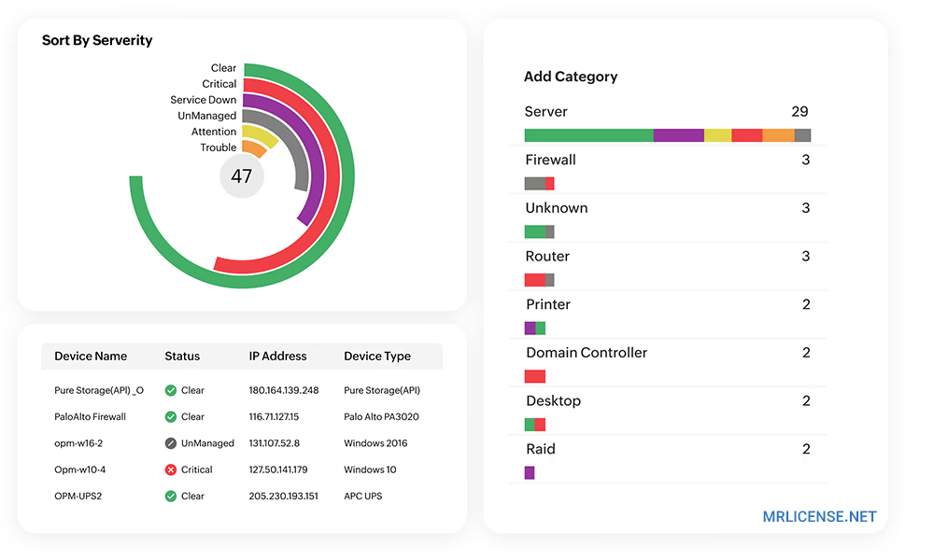This screenshot has width=934, height=560.
Task: Open the OPM-UPS2 device
Action: coord(78,496)
